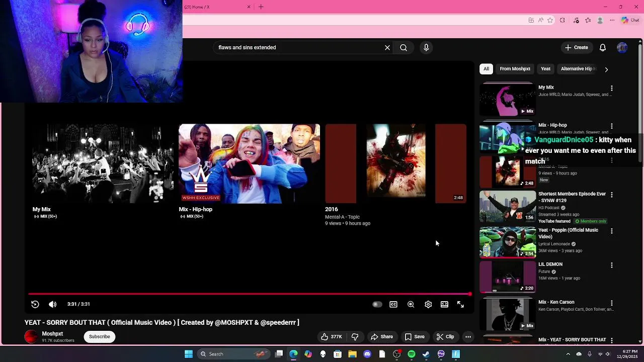This screenshot has height=362, width=644.
Task: Open the browser Settings and more menu
Action: pos(612,20)
